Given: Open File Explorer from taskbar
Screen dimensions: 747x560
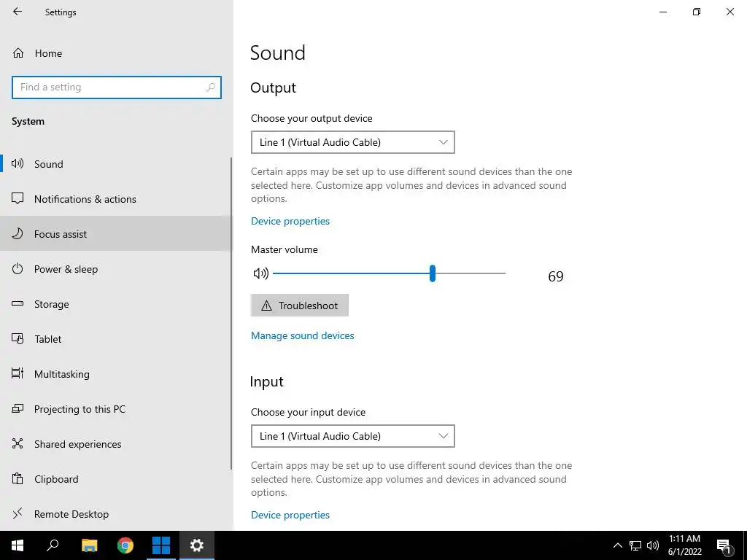Looking at the screenshot, I should [x=90, y=545].
